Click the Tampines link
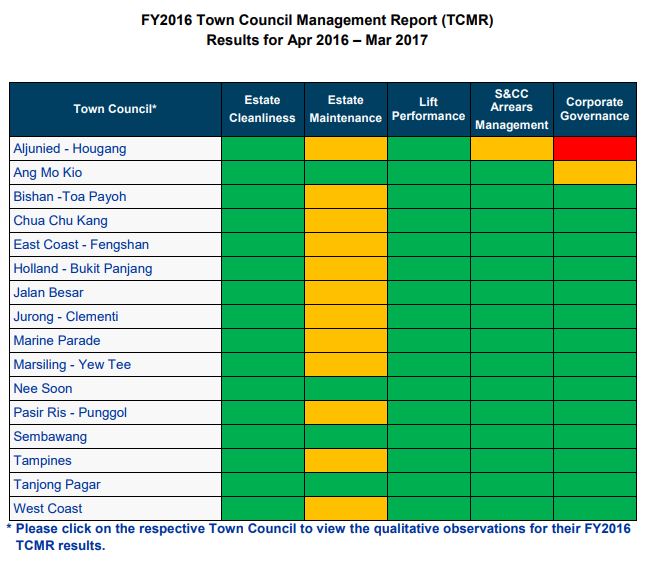 (x=45, y=461)
